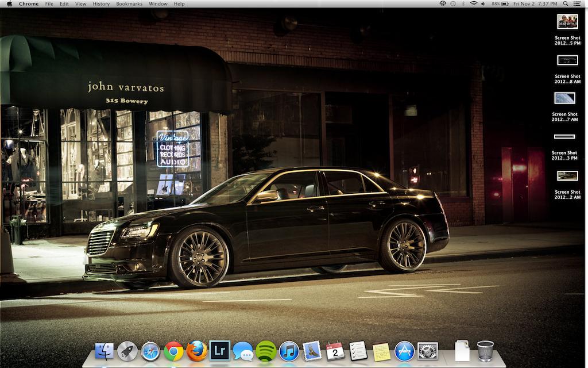Launch Safari from the Dock
The width and height of the screenshot is (588, 368).
point(150,351)
